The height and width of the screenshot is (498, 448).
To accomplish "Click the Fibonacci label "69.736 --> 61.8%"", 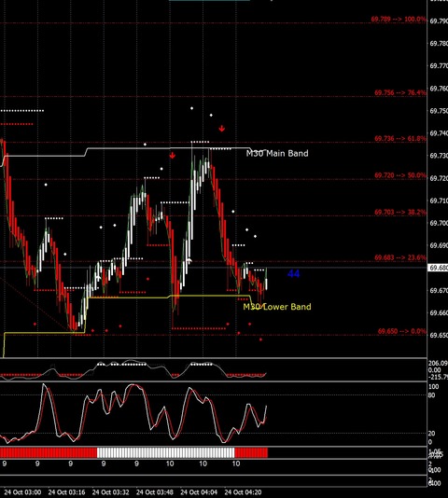I will pyautogui.click(x=400, y=138).
